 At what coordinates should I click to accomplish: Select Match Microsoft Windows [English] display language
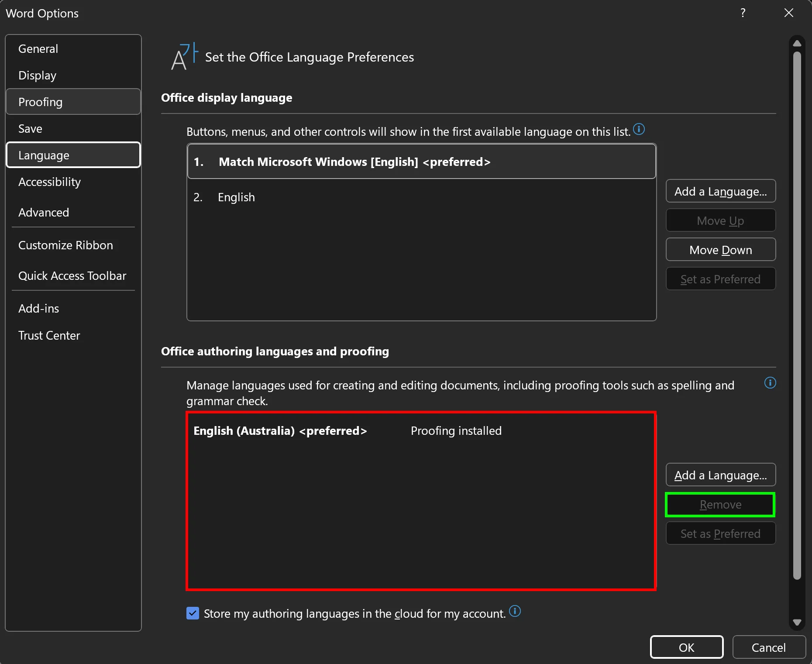point(422,162)
